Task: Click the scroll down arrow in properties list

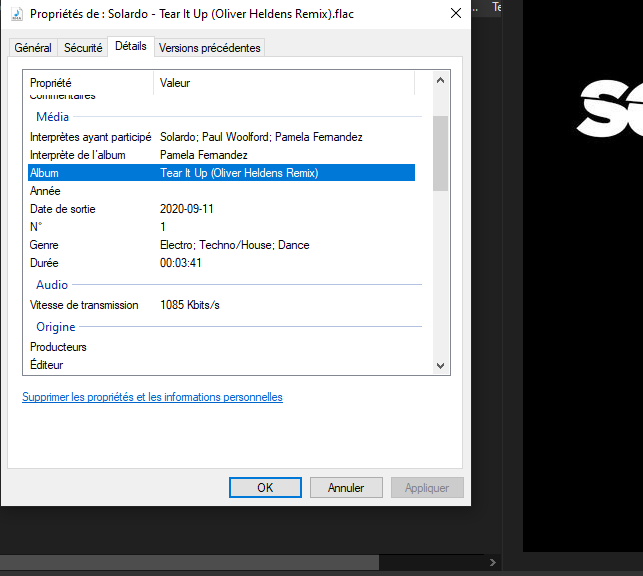Action: [x=440, y=365]
